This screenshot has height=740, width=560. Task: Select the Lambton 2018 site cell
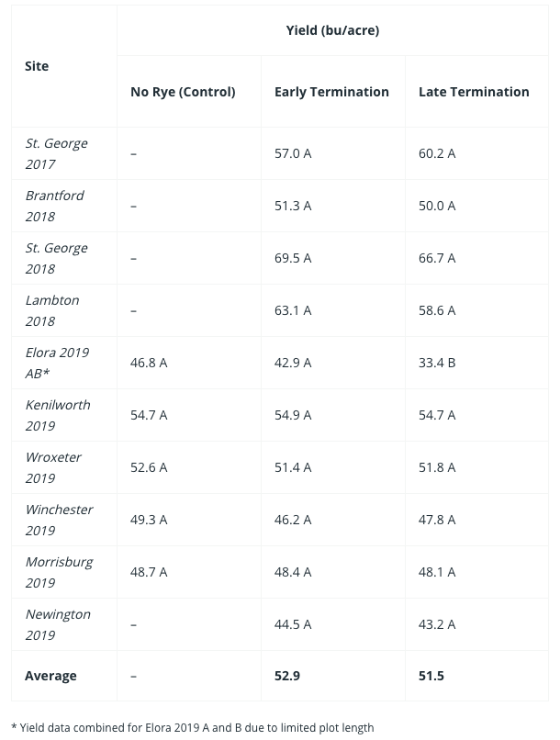coord(52,310)
